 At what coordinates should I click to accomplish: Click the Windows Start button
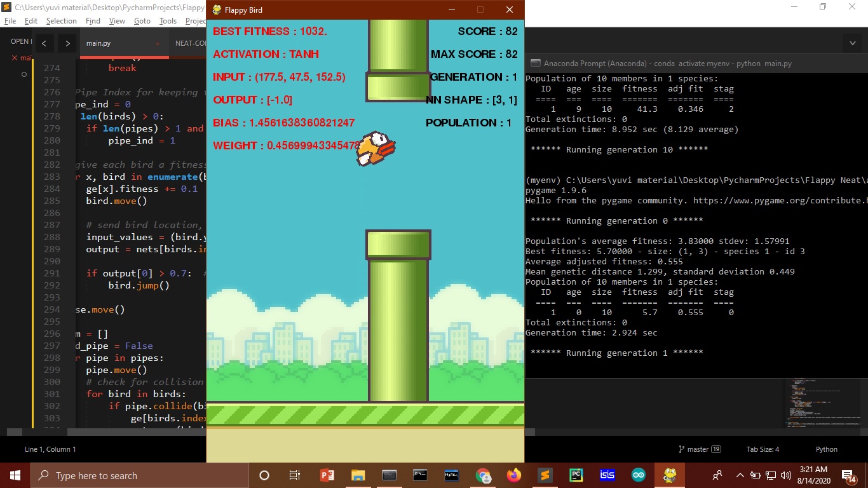click(15, 475)
